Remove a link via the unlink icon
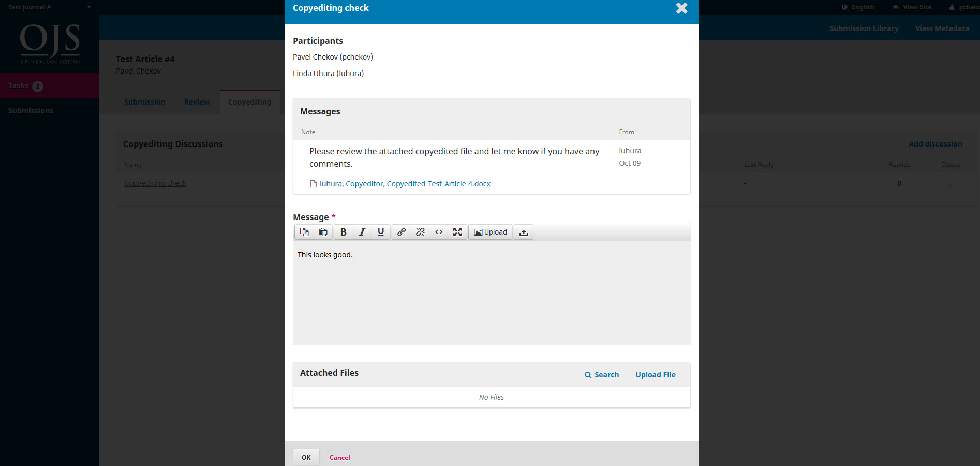980x466 pixels. click(x=420, y=232)
